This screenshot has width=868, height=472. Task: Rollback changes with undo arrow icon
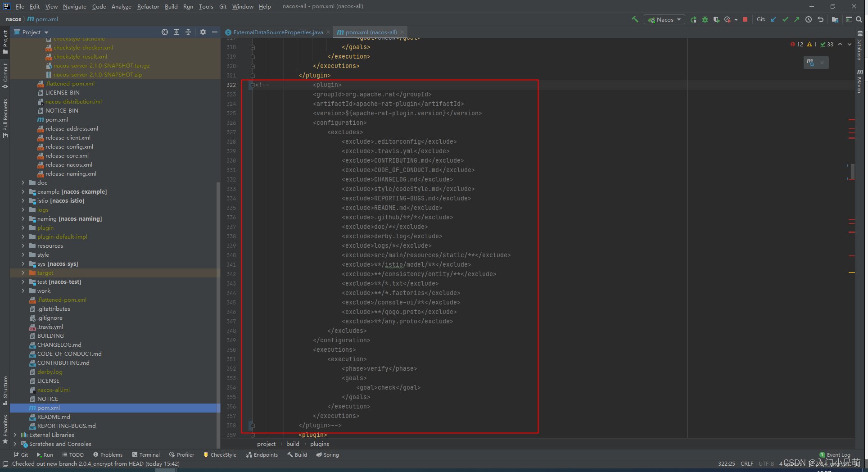(x=820, y=19)
